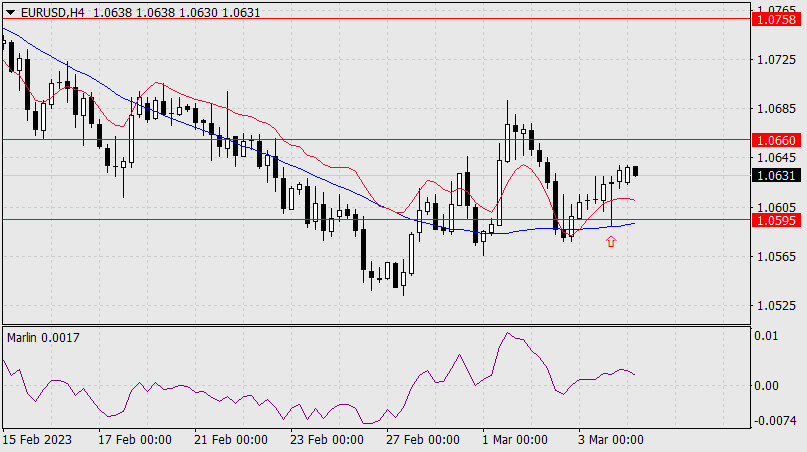Click the red horizontal line at 1.0660
Screen dimensions: 807x452
click(x=377, y=140)
